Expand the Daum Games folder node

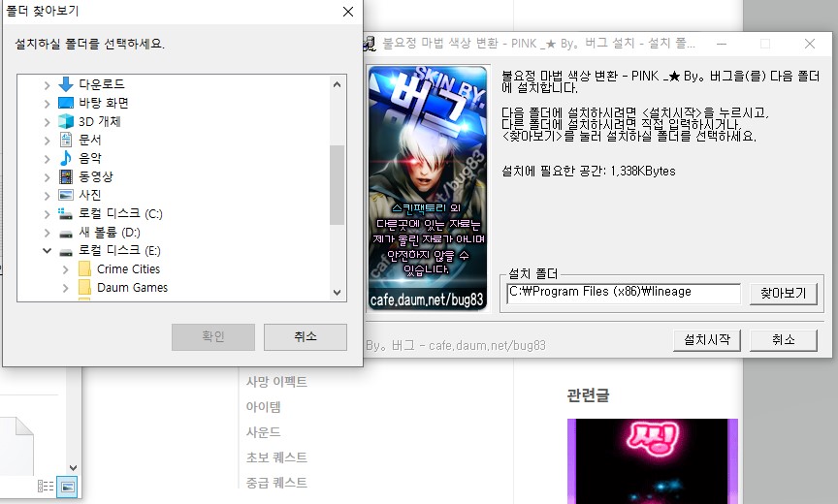click(x=65, y=288)
